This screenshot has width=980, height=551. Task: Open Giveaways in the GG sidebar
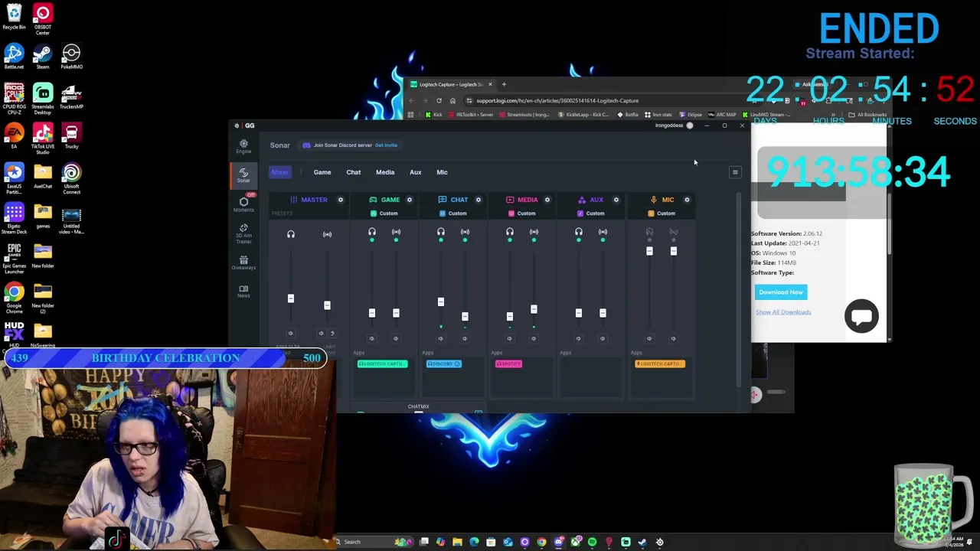click(x=243, y=262)
